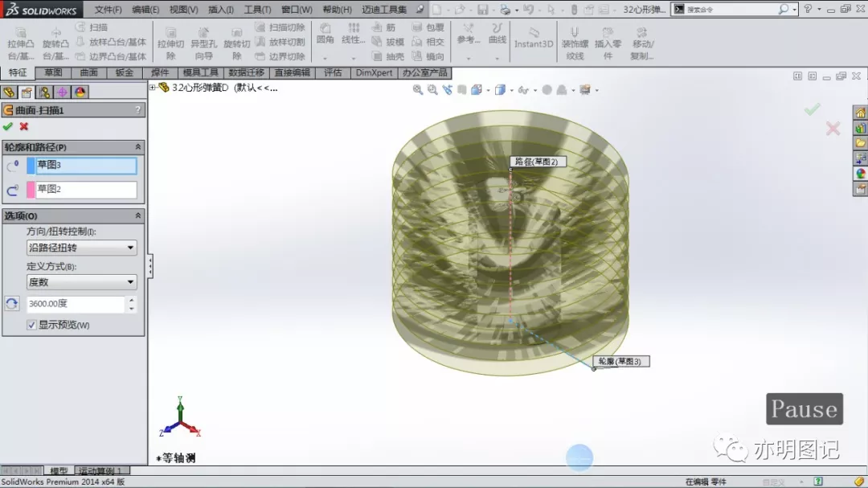The image size is (868, 488).
Task: Open 编辑(E) menu
Action: 145,10
